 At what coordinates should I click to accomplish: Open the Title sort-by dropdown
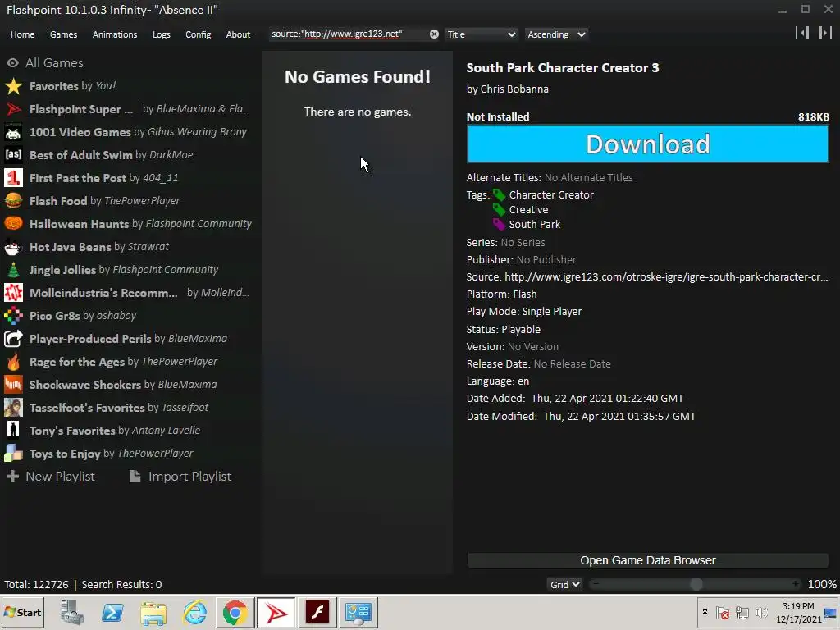481,34
